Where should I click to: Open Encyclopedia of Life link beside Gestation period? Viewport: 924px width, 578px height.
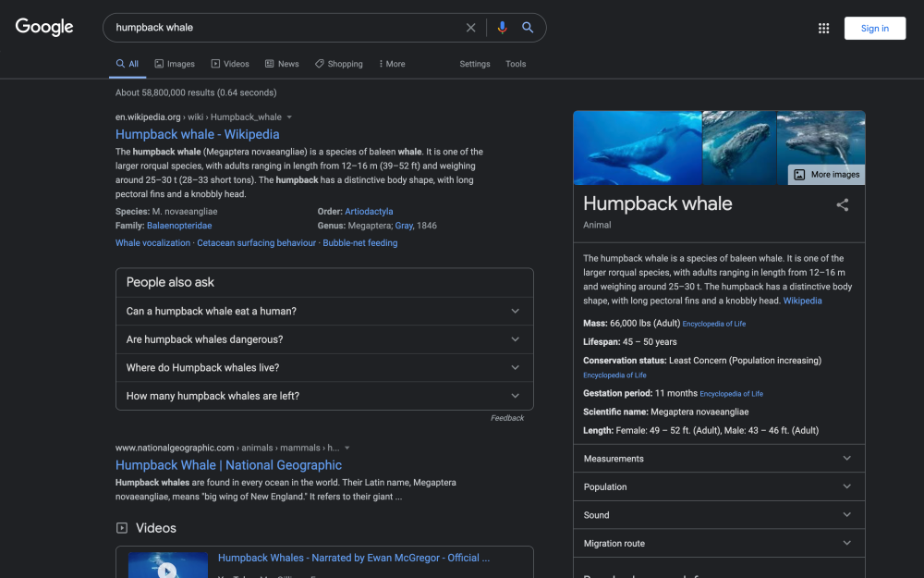[731, 394]
